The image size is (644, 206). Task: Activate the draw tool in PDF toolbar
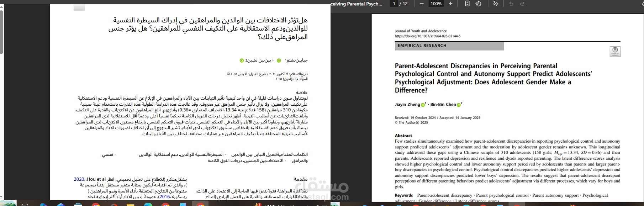click(x=496, y=4)
